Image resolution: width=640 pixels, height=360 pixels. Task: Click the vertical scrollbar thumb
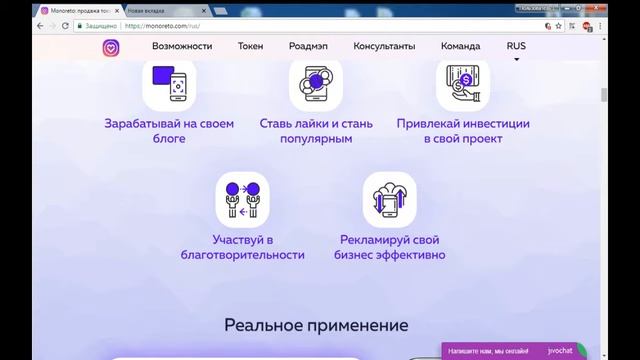604,95
